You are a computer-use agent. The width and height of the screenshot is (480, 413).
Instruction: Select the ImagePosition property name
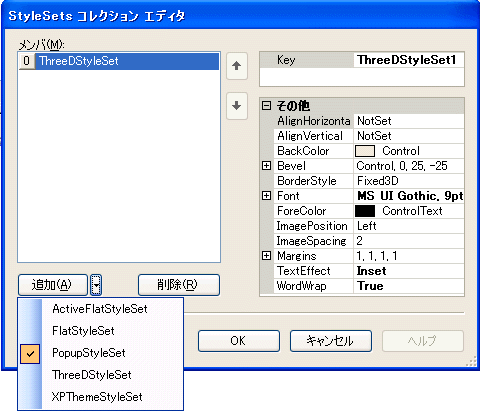click(313, 226)
